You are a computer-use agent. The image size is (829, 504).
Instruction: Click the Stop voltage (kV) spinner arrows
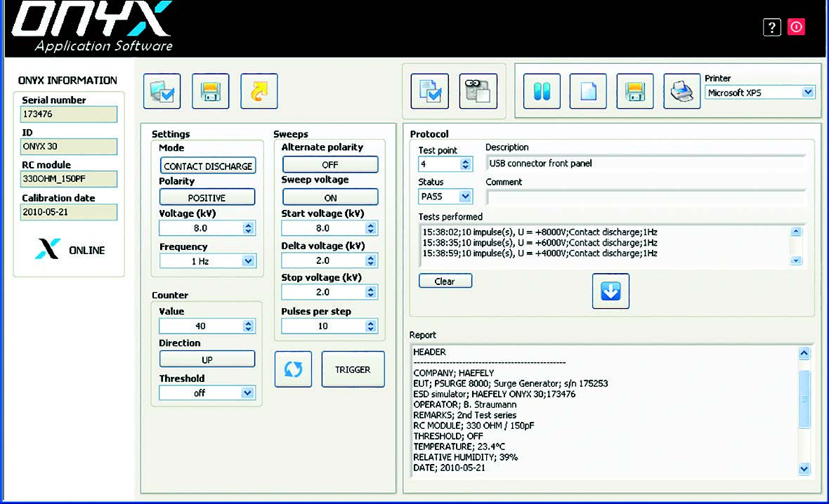click(x=371, y=292)
